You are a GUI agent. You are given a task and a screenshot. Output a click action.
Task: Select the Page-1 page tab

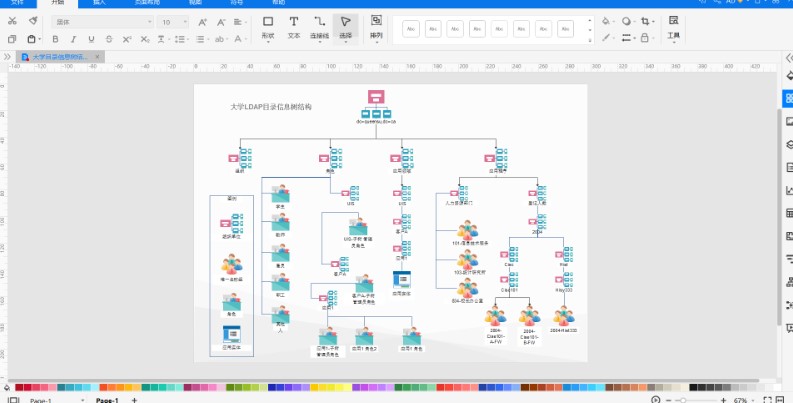click(x=107, y=400)
